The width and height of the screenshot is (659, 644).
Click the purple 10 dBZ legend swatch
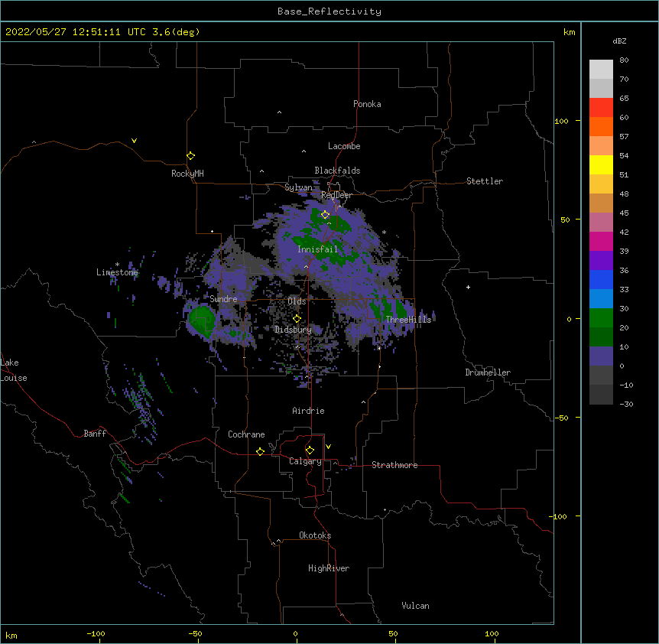[x=601, y=356]
